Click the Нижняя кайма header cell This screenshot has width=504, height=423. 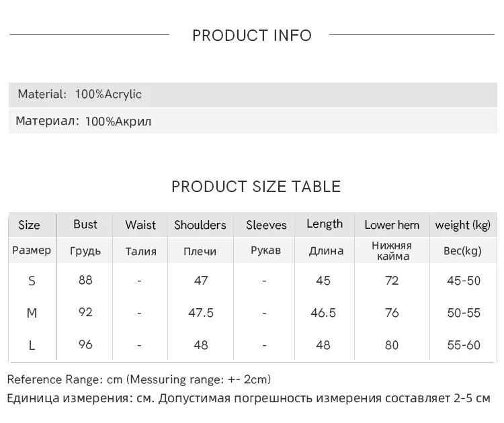pos(392,251)
